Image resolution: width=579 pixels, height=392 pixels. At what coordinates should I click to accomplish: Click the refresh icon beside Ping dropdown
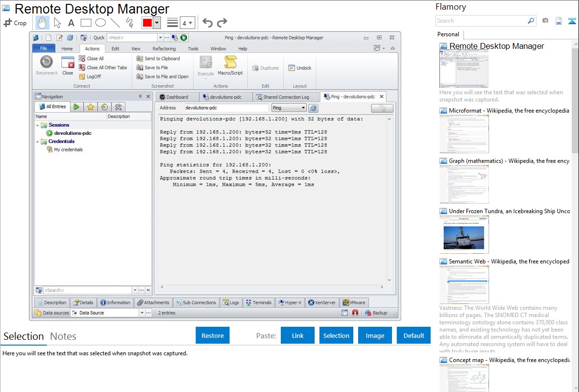pyautogui.click(x=314, y=108)
